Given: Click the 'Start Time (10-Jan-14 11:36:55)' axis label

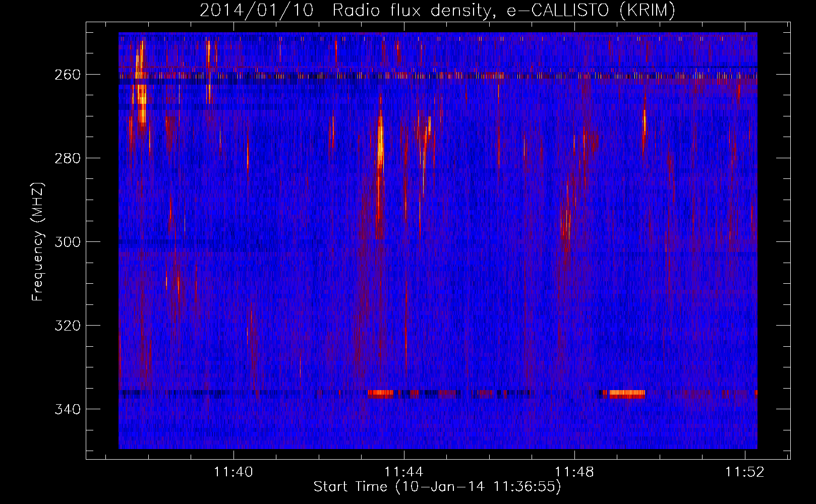Looking at the screenshot, I should (x=437, y=487).
